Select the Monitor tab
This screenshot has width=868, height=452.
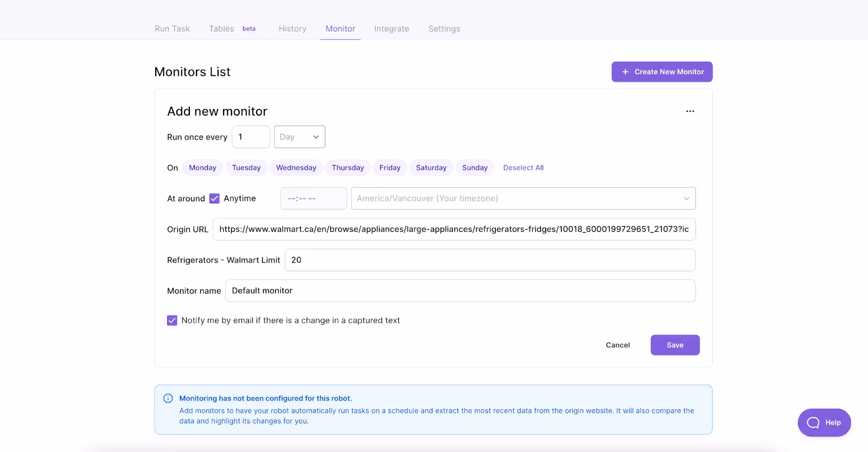[340, 29]
